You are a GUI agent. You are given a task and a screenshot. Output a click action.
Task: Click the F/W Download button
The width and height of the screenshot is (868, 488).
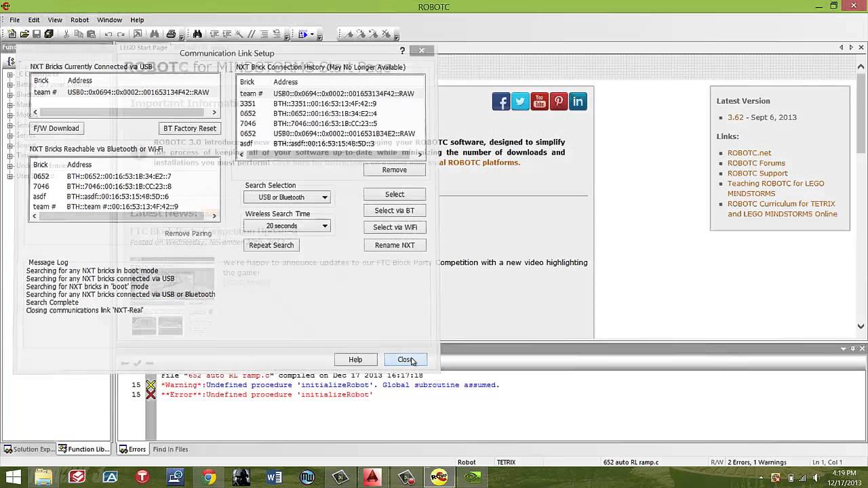[x=56, y=128]
